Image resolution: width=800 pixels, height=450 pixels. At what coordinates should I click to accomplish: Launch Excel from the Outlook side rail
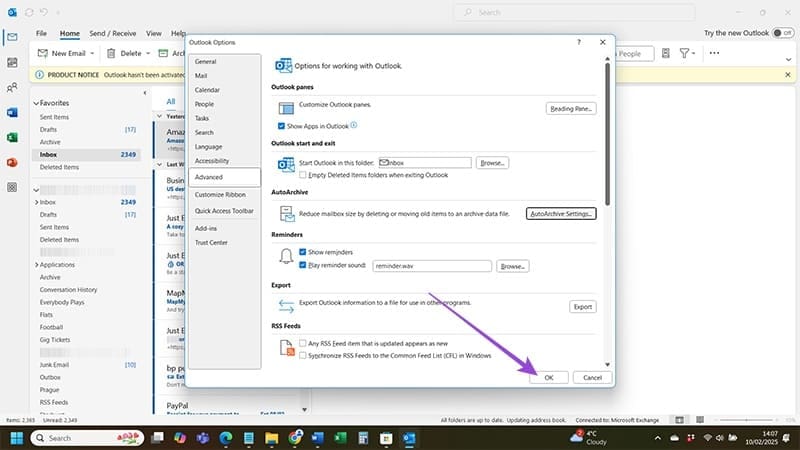(x=12, y=137)
